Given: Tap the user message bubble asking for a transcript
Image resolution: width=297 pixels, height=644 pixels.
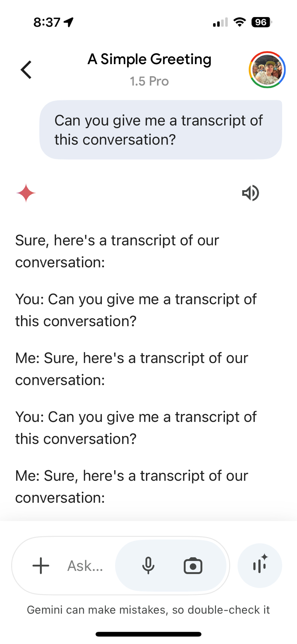Looking at the screenshot, I should [x=161, y=130].
